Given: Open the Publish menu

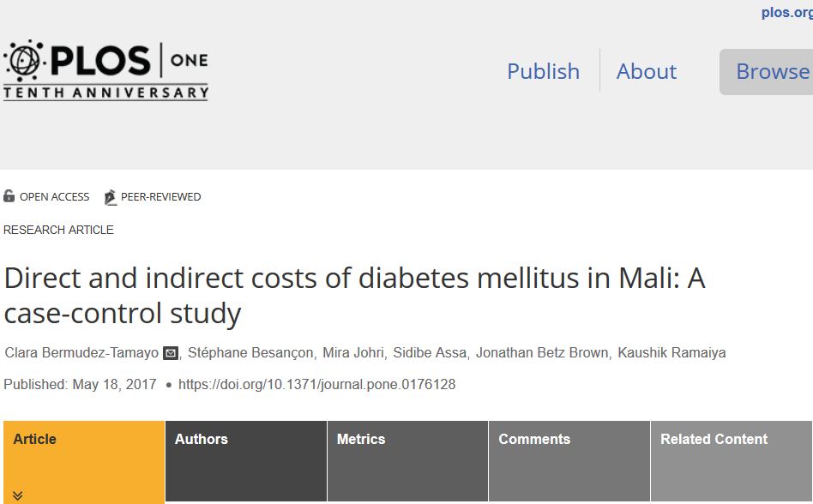Looking at the screenshot, I should click(543, 71).
